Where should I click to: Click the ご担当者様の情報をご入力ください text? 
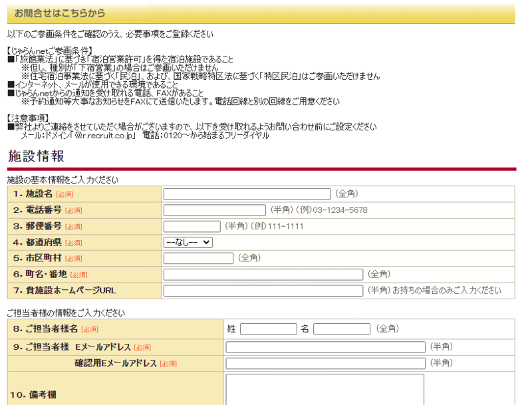(66, 313)
